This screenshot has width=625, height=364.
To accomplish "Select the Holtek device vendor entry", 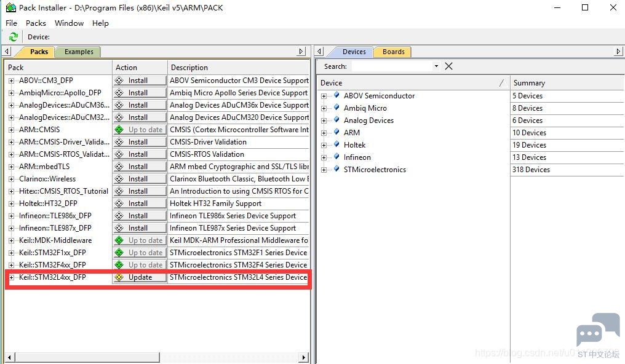I will point(354,145).
